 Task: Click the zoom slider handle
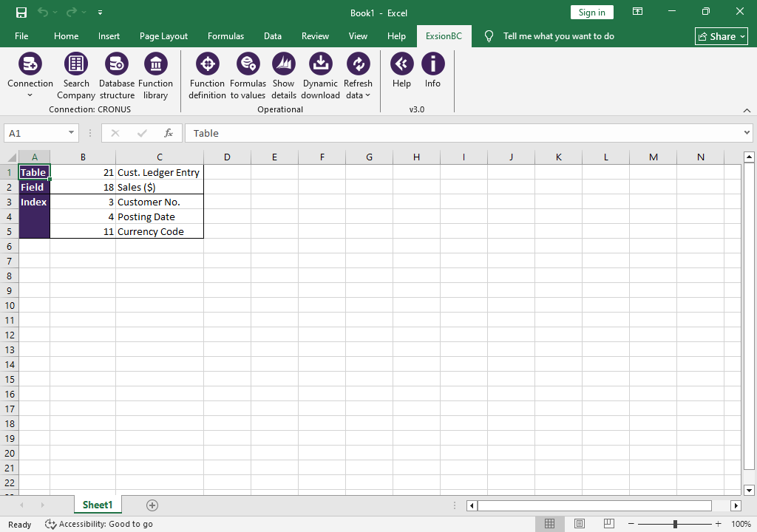(676, 524)
